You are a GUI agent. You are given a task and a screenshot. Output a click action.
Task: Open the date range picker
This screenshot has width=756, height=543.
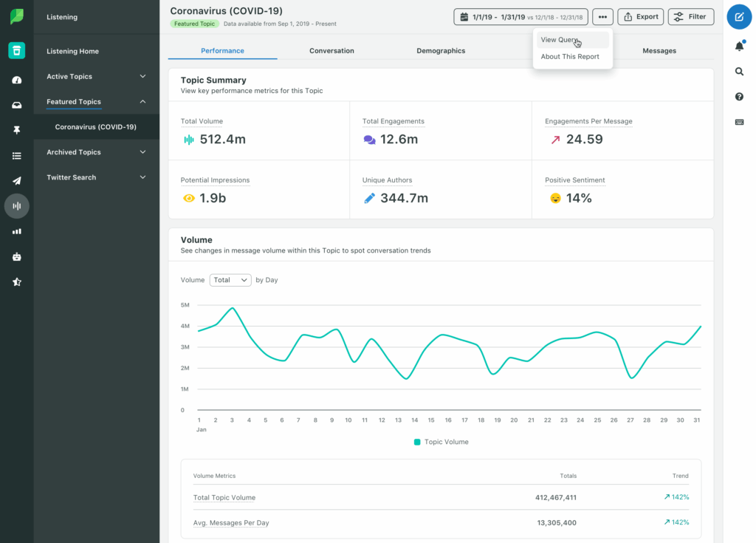coord(520,16)
